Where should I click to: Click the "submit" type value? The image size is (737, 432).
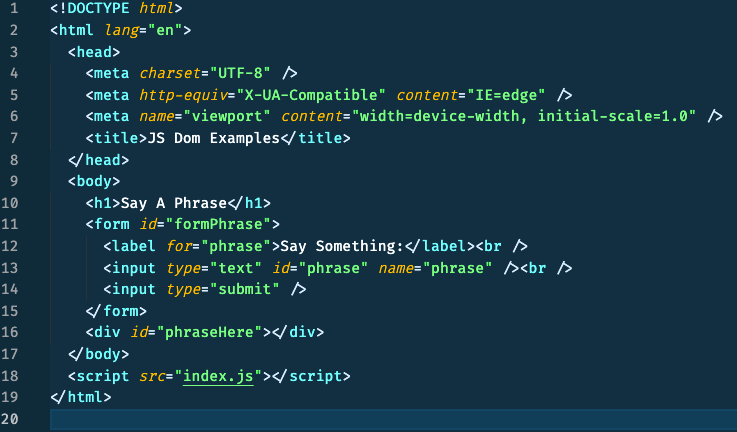point(244,289)
